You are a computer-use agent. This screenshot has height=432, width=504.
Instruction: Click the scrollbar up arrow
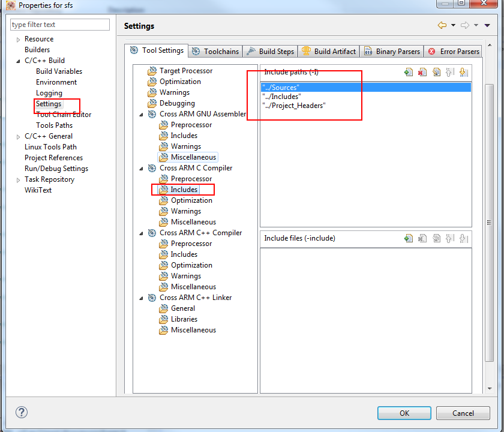[x=490, y=45]
